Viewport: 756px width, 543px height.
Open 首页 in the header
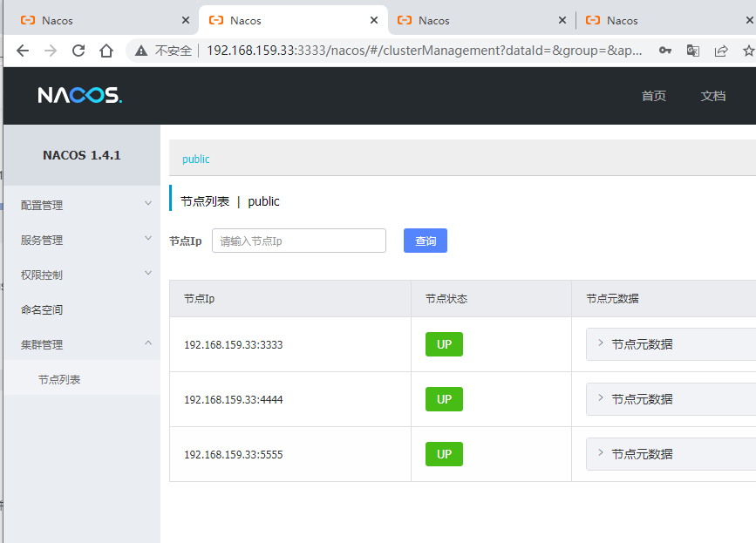654,96
